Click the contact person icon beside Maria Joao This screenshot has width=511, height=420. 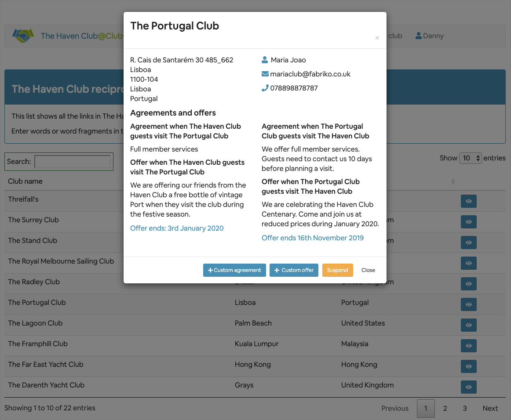point(265,60)
